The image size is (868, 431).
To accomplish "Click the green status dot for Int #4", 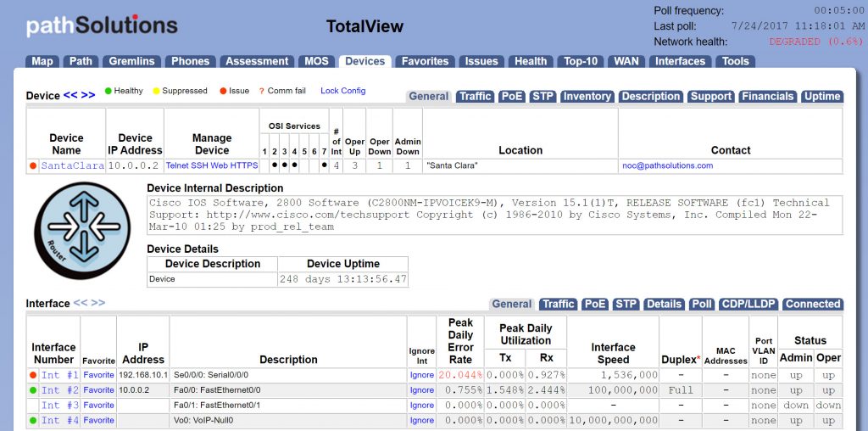I will click(33, 421).
